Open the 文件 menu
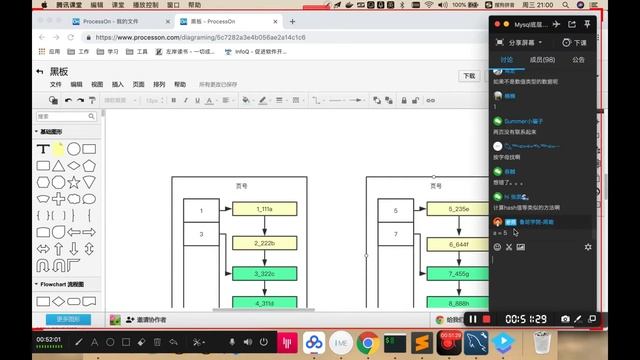 56,84
